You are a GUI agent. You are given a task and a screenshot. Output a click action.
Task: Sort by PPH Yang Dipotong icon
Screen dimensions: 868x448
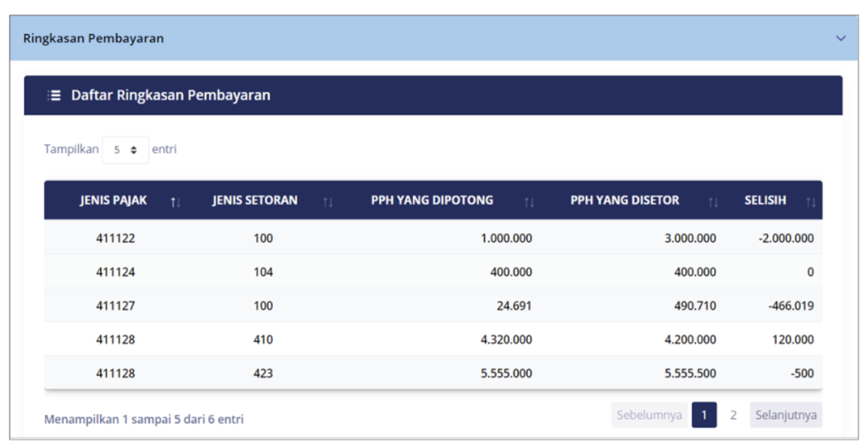point(529,201)
